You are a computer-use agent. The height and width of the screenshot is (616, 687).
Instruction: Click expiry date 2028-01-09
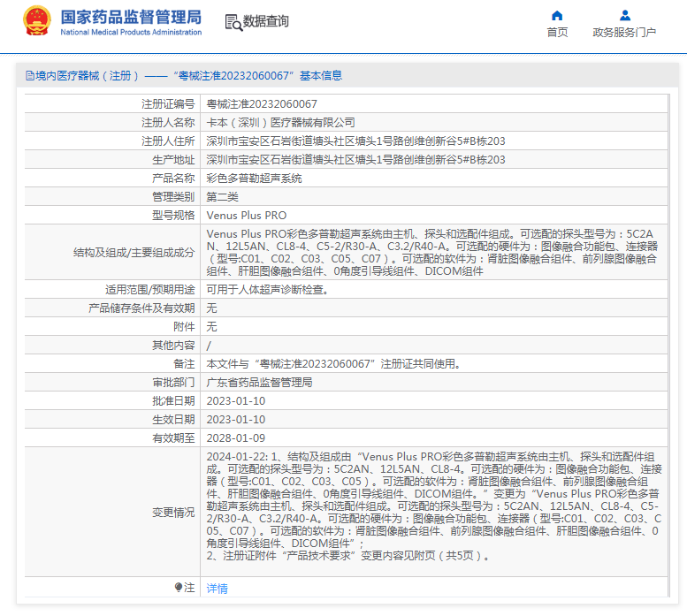point(236,438)
